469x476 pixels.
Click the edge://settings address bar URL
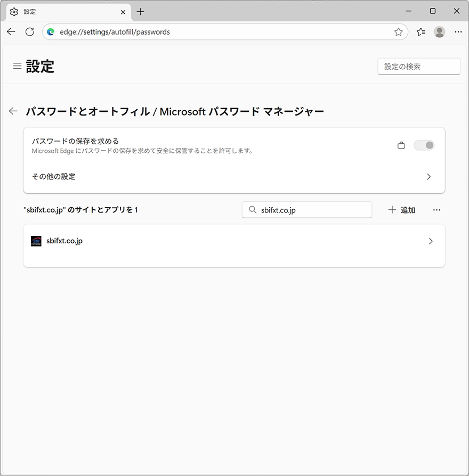(115, 32)
